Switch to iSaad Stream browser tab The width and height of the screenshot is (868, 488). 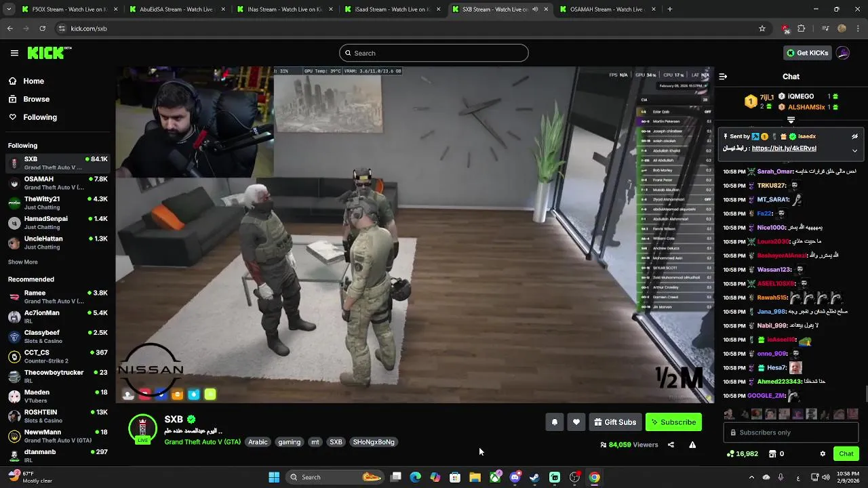[393, 9]
